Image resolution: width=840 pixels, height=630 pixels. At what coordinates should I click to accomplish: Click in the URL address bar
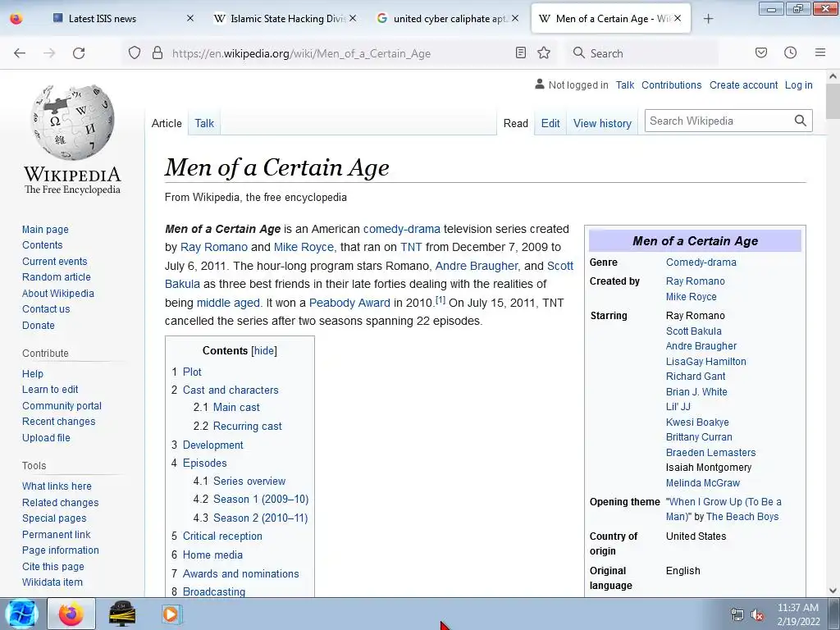click(339, 53)
